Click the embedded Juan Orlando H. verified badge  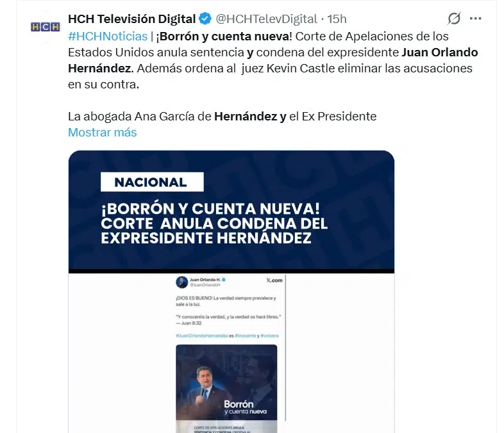click(224, 279)
